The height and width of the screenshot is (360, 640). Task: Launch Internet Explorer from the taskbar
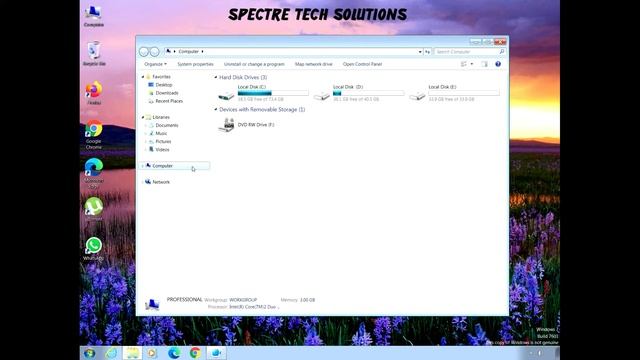coord(111,353)
